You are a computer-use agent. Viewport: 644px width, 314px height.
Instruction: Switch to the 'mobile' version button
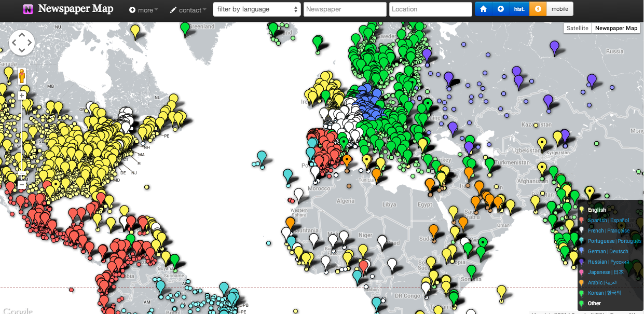(560, 9)
